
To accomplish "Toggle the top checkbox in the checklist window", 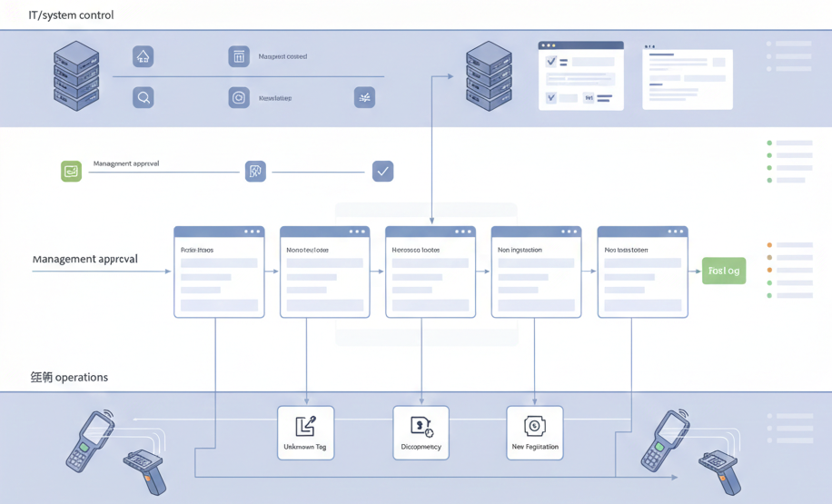I will [x=551, y=62].
